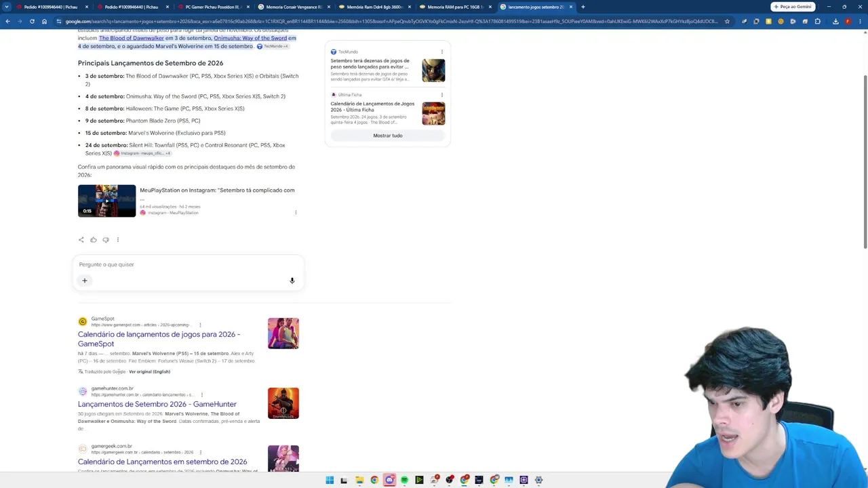Image resolution: width=868 pixels, height=488 pixels.
Task: Open options for the MeuPlayStation video
Action: [296, 213]
